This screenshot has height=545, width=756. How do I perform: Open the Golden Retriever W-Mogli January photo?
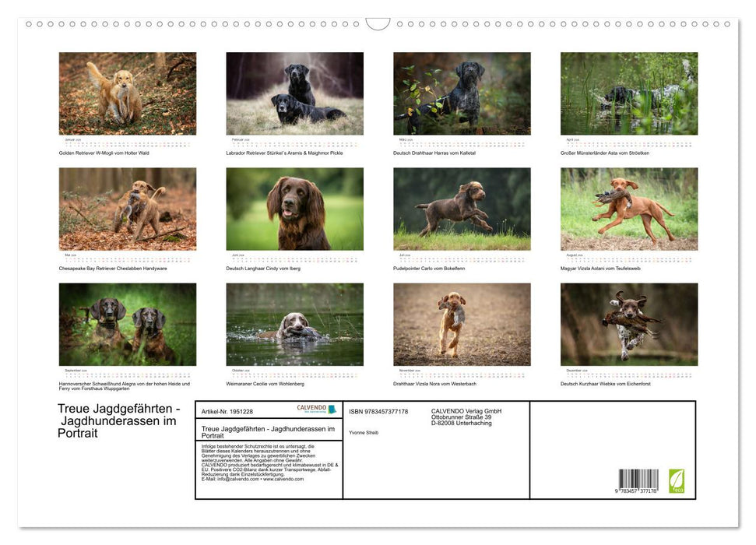click(129, 93)
